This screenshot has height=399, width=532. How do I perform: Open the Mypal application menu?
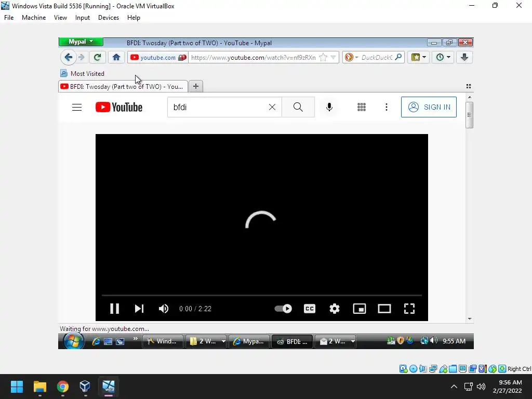(81, 42)
